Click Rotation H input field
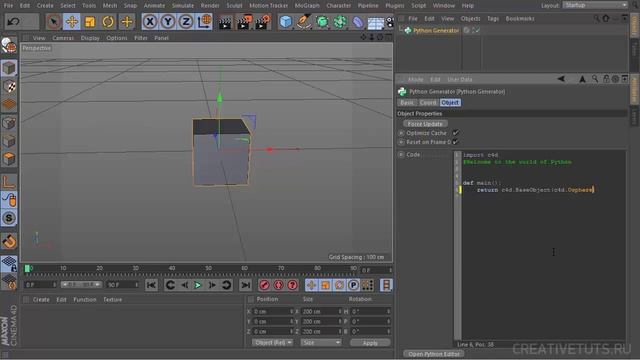The height and width of the screenshot is (360, 640). pyautogui.click(x=370, y=311)
